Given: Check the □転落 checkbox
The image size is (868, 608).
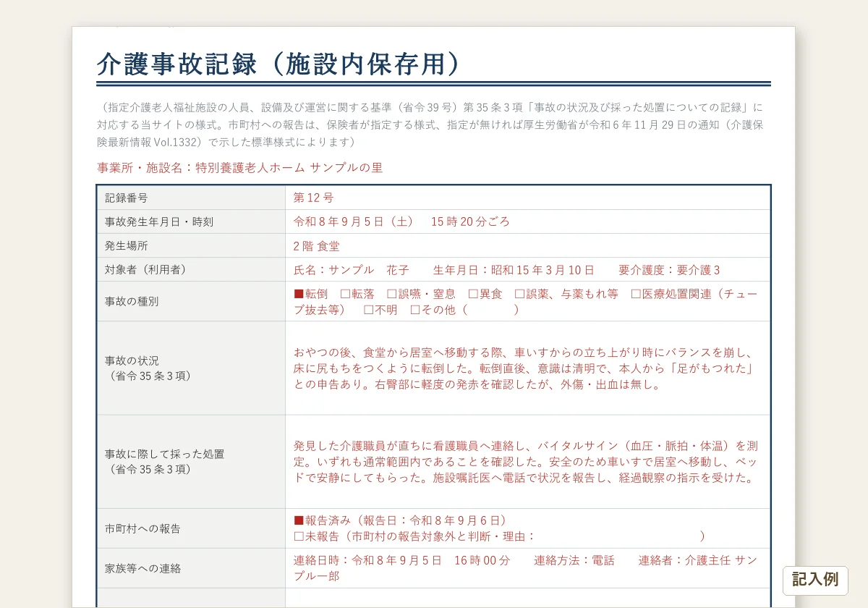Looking at the screenshot, I should [345, 294].
